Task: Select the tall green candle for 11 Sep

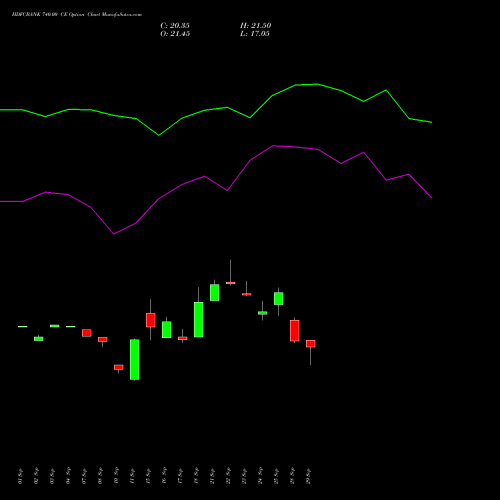Action: 135,360
